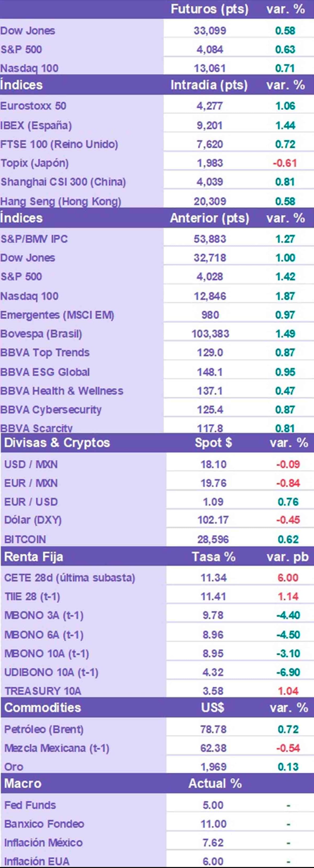Click the IBEX (España) index label
The height and width of the screenshot is (868, 314).
[36, 125]
